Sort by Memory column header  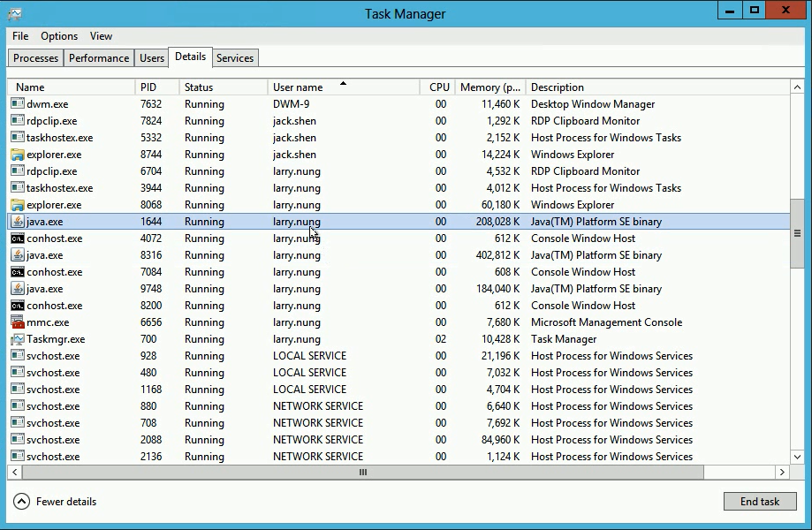[x=490, y=87]
